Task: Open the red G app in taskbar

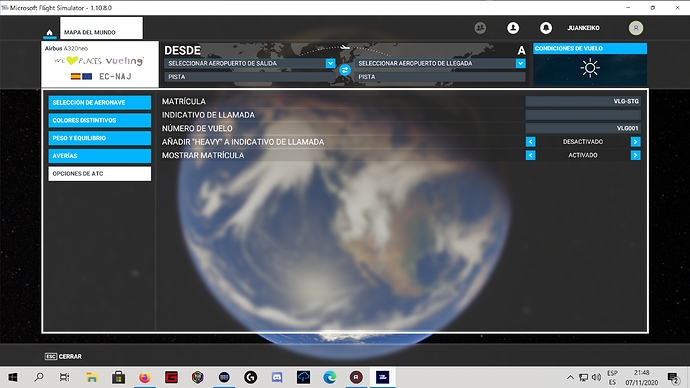Action: (x=171, y=377)
